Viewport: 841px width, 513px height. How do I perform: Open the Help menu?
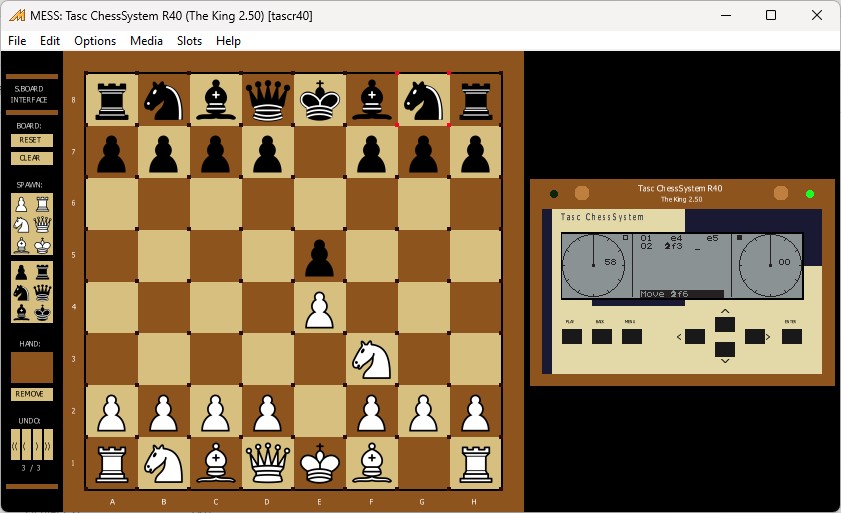228,41
